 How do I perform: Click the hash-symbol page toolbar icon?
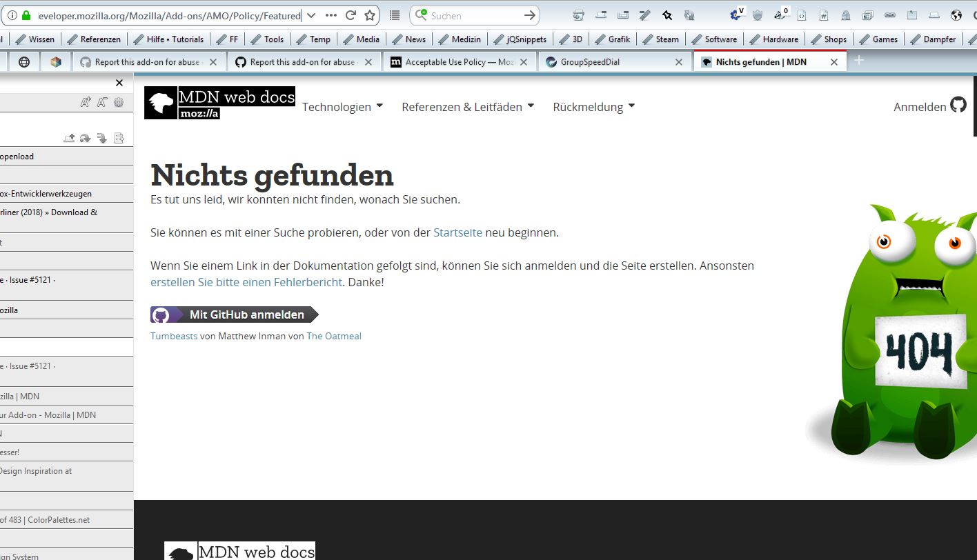coord(824,15)
